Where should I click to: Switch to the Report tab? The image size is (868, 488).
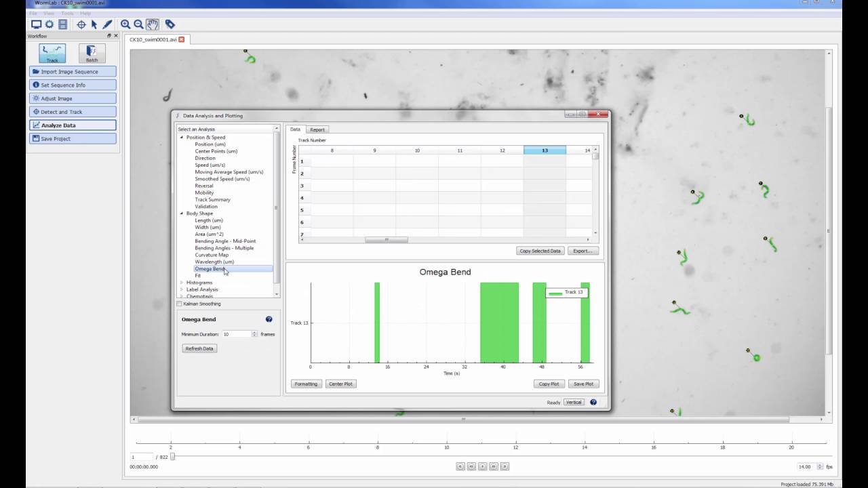point(317,129)
